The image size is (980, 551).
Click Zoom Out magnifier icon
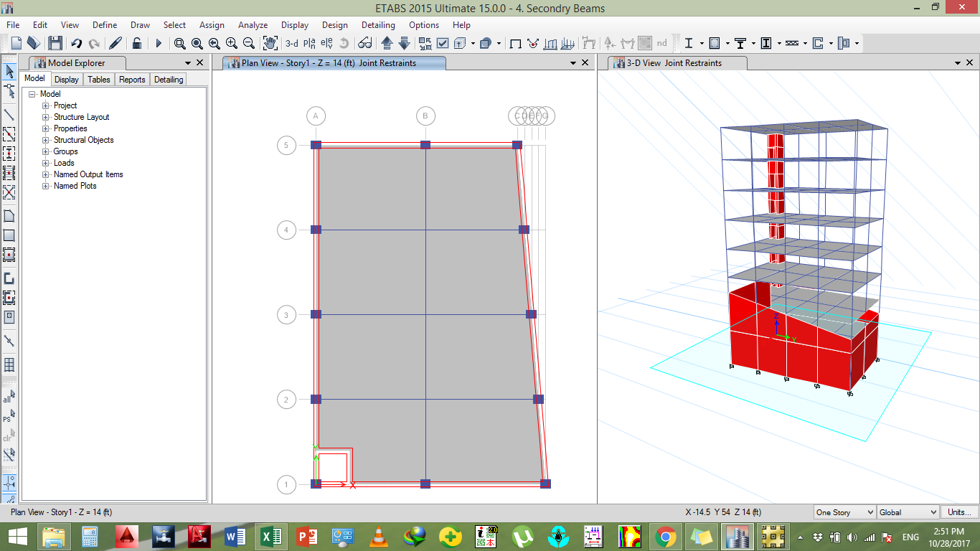[x=248, y=43]
